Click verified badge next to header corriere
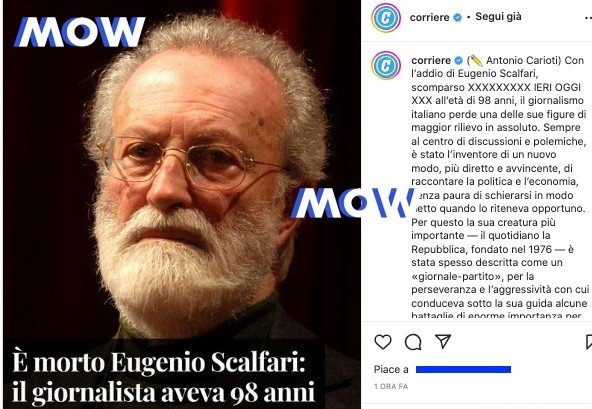Viewport: 592px width, 409px height. click(x=457, y=17)
